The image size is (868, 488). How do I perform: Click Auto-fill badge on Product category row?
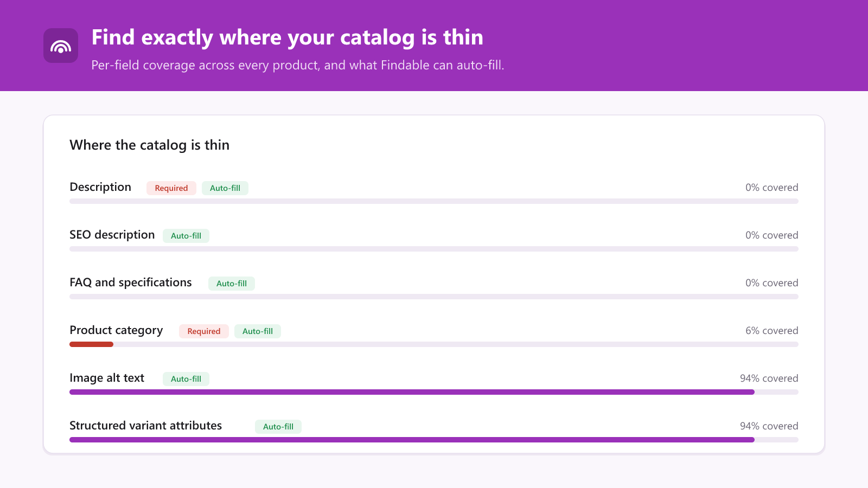pos(258,331)
